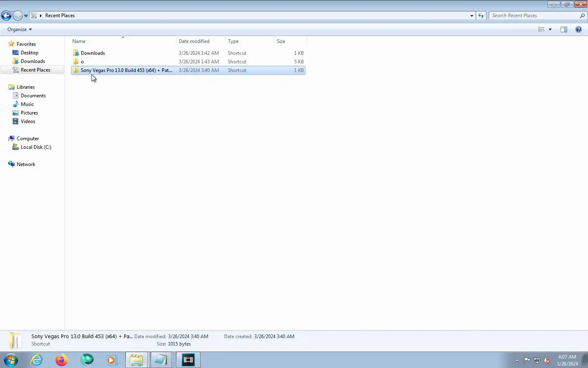Open the notebook-like taskbar app
The width and height of the screenshot is (588, 368).
click(161, 360)
